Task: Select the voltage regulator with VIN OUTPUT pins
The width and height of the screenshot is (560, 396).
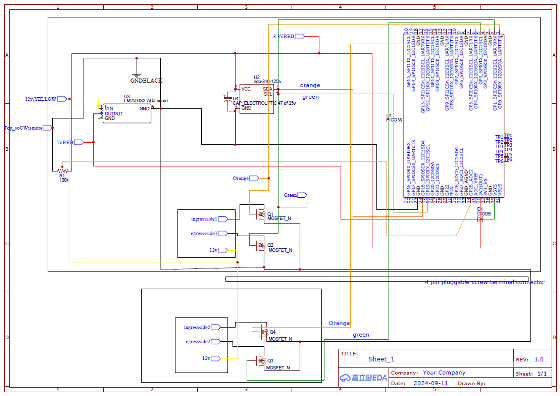Action: [x=127, y=113]
